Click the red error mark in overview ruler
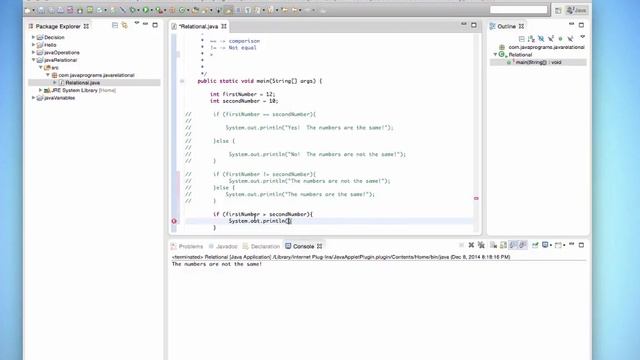This screenshot has width=640, height=360. pos(476,198)
